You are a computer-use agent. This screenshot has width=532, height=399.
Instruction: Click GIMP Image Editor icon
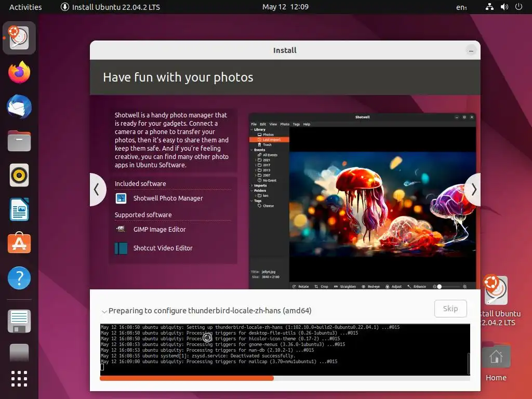121,229
